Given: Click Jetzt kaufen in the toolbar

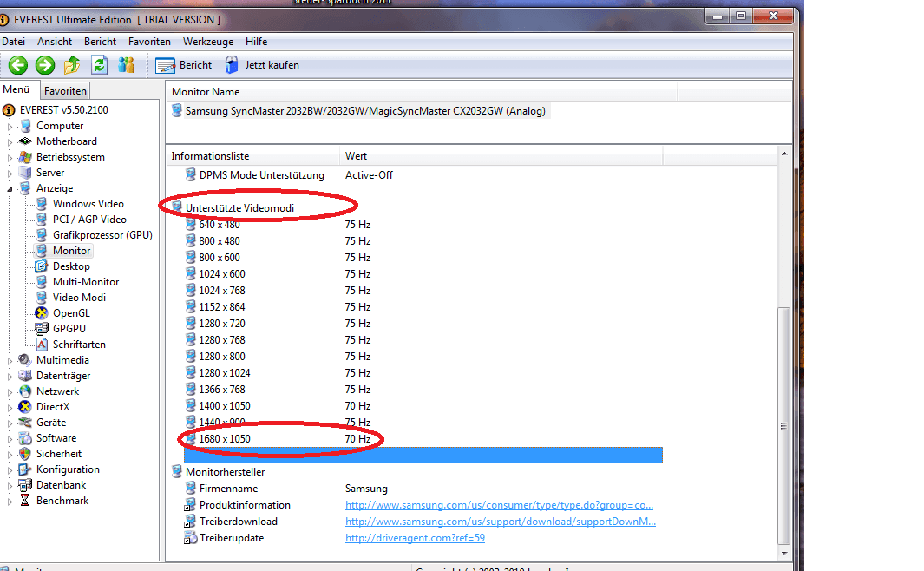Looking at the screenshot, I should [x=262, y=65].
